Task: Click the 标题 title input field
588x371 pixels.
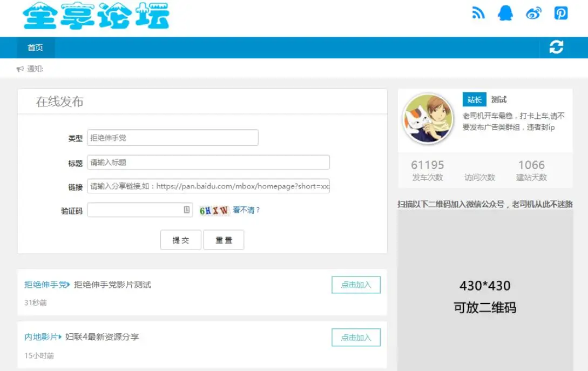Action: pyautogui.click(x=208, y=162)
